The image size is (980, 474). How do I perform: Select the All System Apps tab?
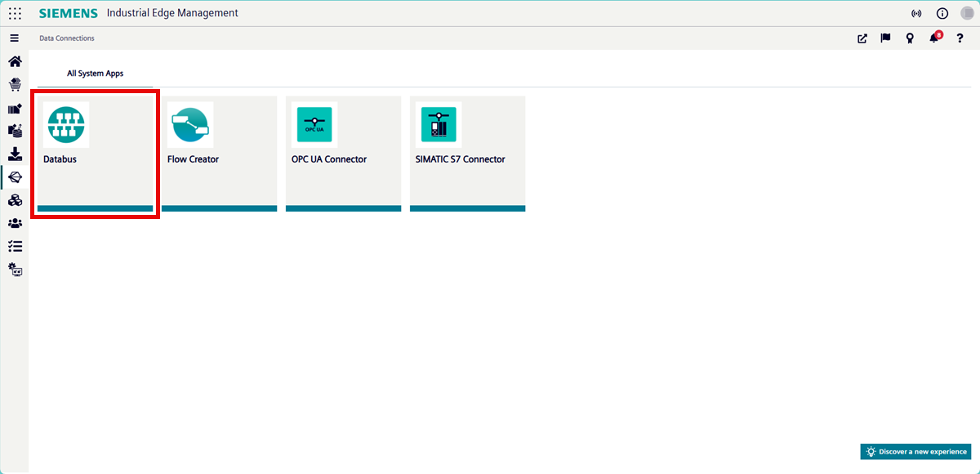tap(95, 74)
